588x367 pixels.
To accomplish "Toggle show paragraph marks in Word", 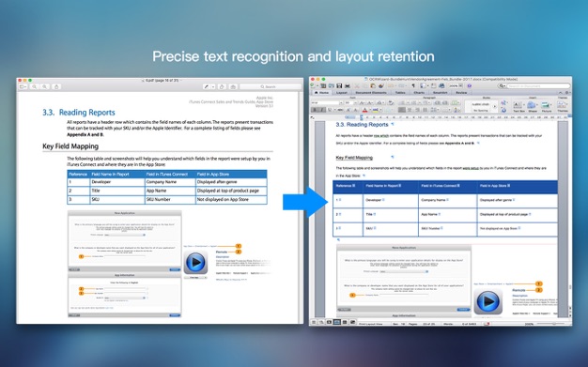I will pyautogui.click(x=413, y=85).
